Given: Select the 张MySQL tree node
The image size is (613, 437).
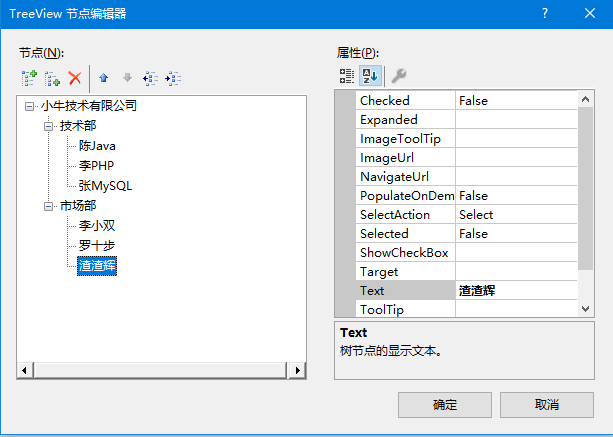Looking at the screenshot, I should [x=105, y=185].
